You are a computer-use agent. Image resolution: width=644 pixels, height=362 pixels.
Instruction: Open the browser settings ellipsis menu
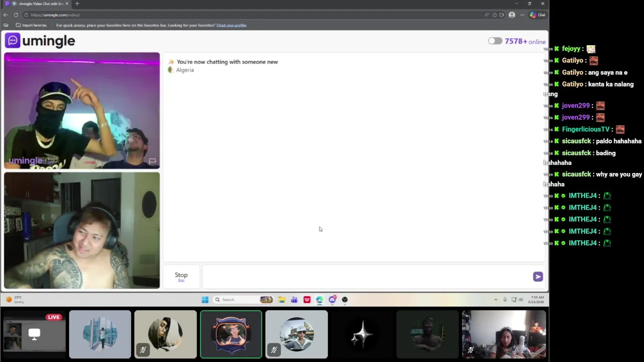click(522, 15)
